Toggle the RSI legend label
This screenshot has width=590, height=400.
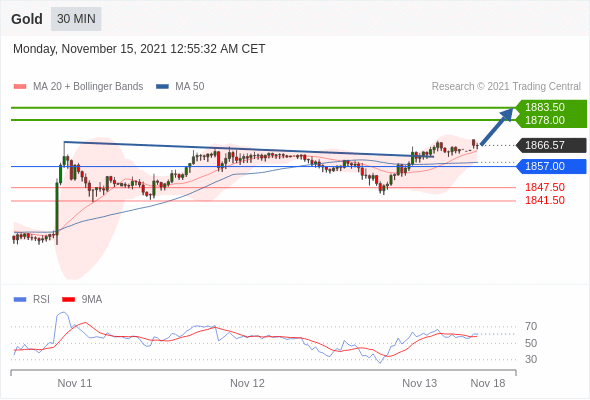click(x=41, y=300)
